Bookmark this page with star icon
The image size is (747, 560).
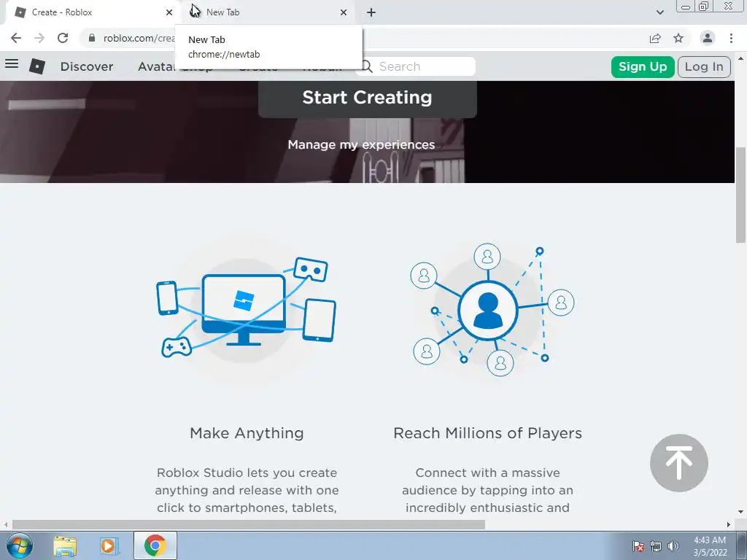tap(678, 38)
